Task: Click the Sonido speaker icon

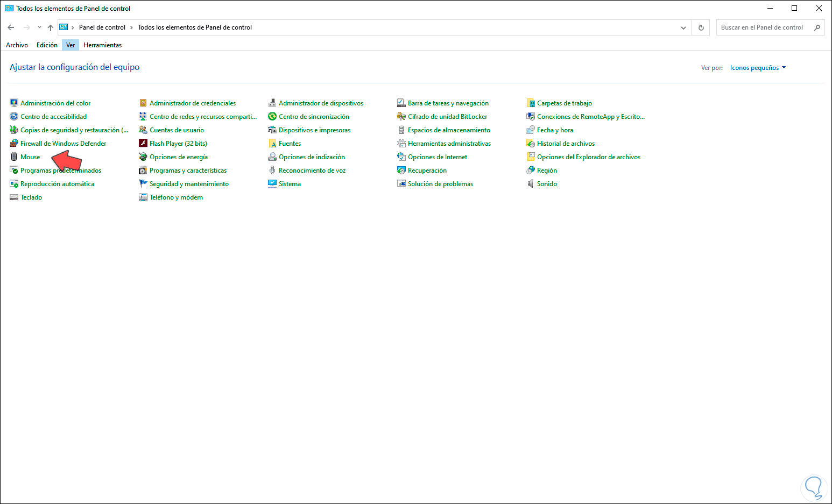Action: point(531,183)
